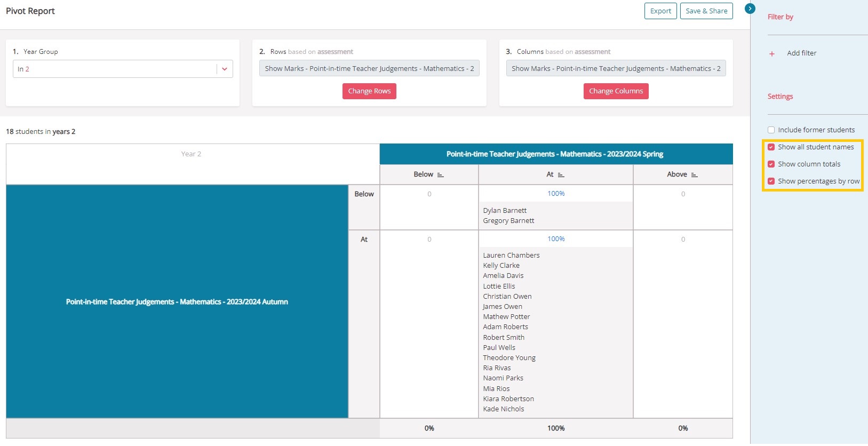The image size is (868, 446).
Task: Click the plus icon beside Add filter
Action: tap(771, 53)
